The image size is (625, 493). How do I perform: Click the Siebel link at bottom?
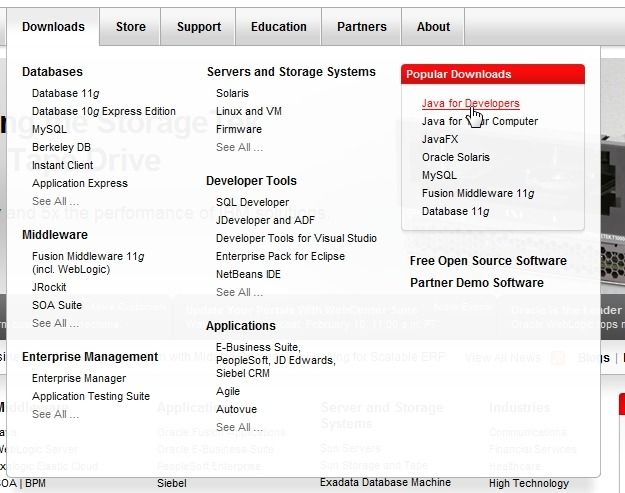point(172,483)
